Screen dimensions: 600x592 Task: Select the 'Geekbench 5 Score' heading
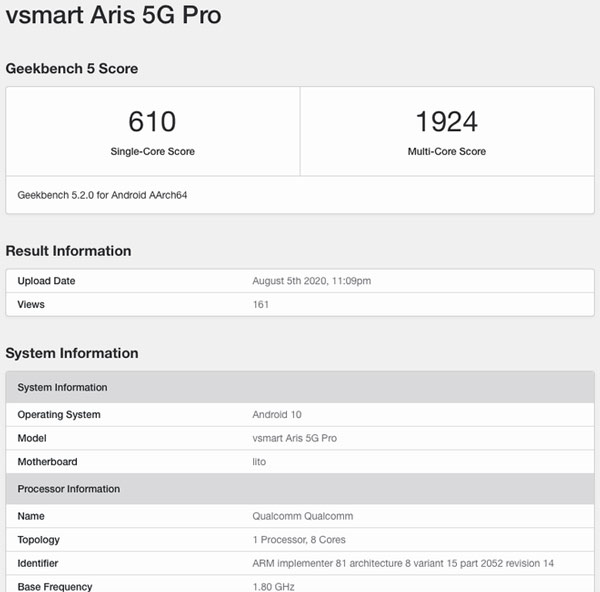click(72, 68)
